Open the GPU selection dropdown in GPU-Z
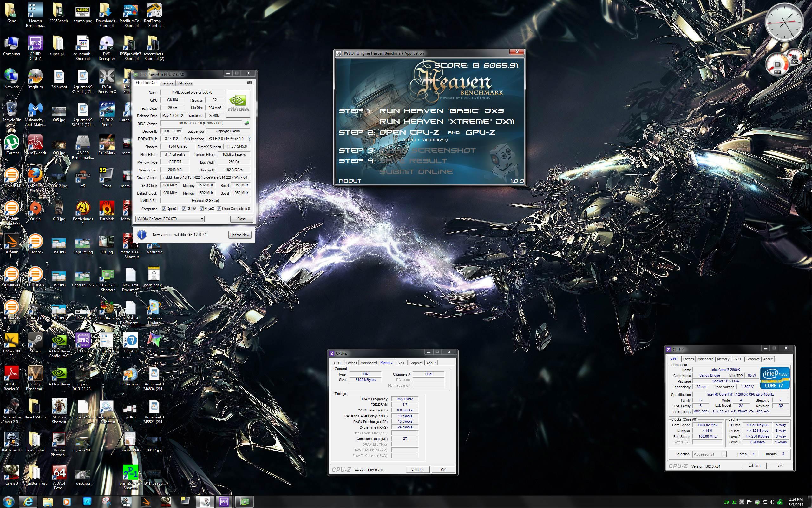Screen dimensions: 812x508 pyautogui.click(x=170, y=219)
